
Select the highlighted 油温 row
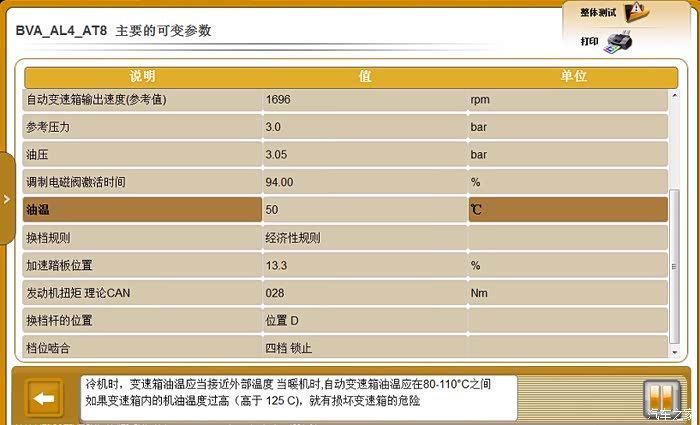tap(345, 210)
